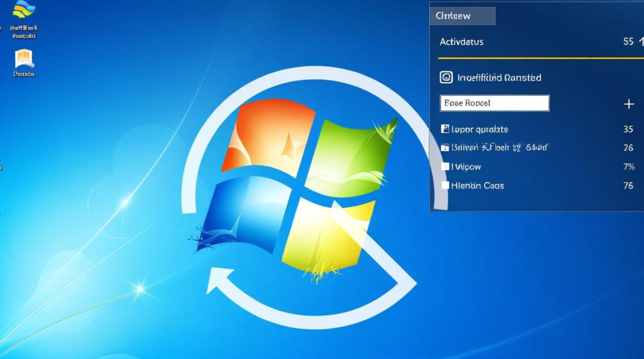The image size is (644, 359).
Task: Click inside the "Eoee Roucel" search field
Action: (x=494, y=103)
